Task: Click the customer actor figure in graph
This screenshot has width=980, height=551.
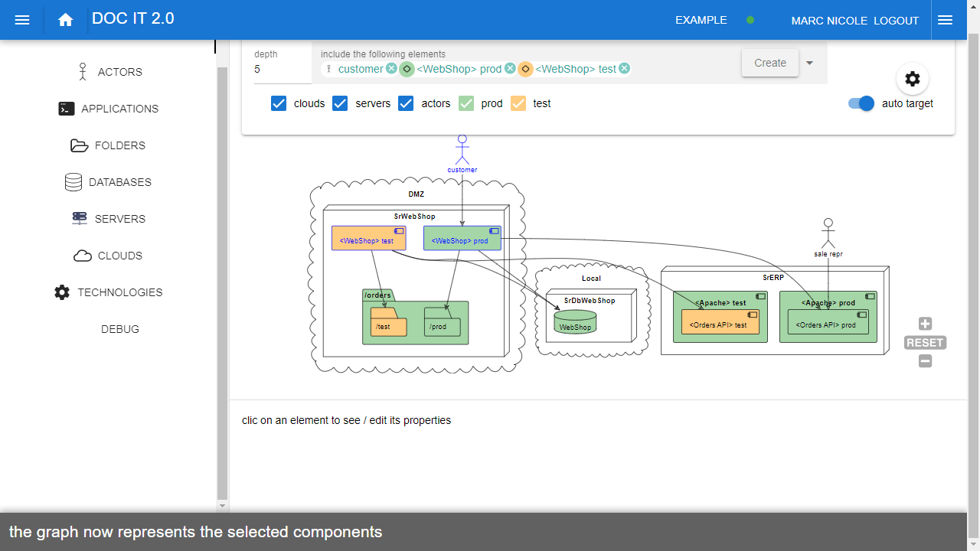Action: [462, 150]
